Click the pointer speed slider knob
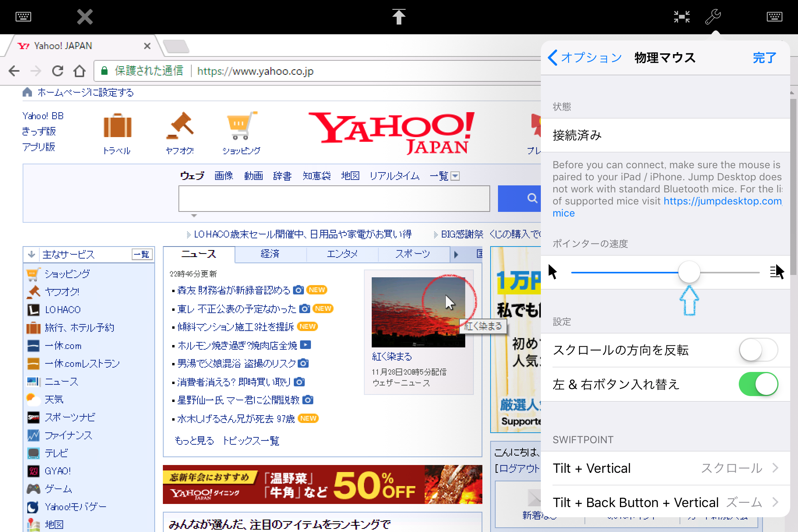798x532 pixels. 689,272
